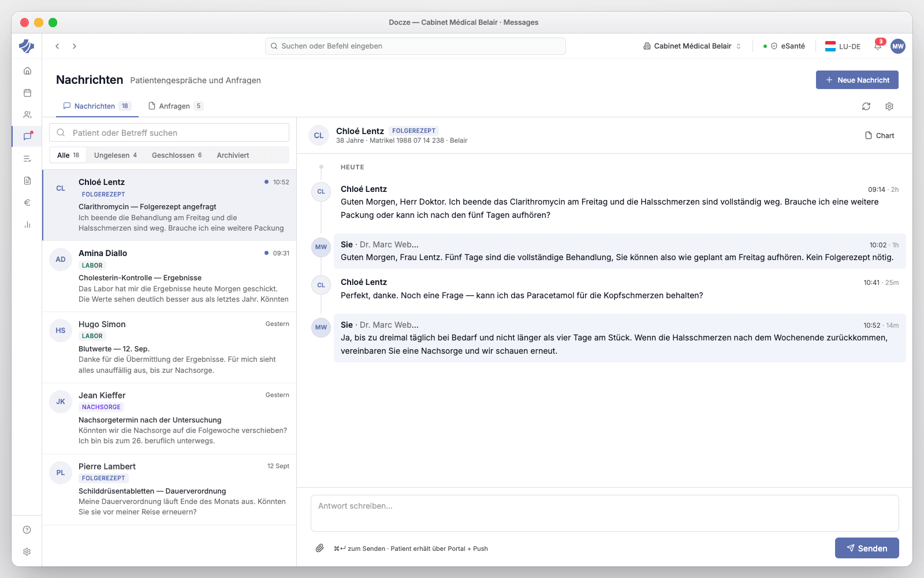This screenshot has width=924, height=578.
Task: Open the help icon in sidebar
Action: [x=27, y=530]
